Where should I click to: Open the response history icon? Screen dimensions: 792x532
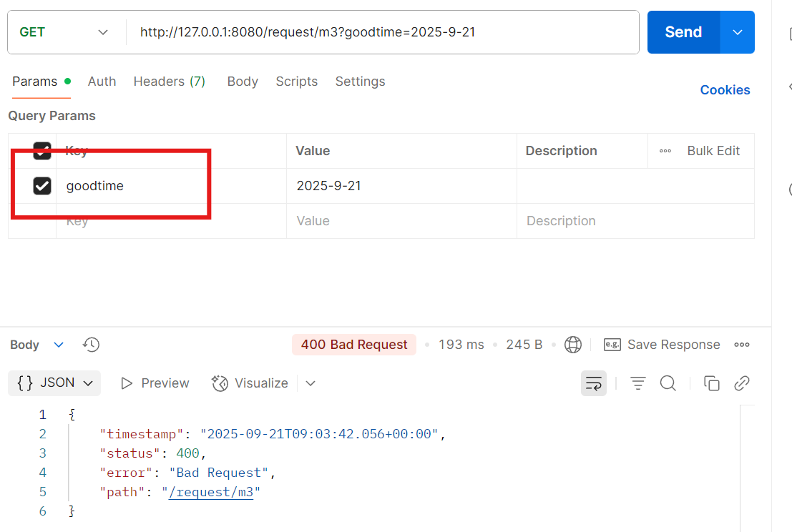pos(91,345)
